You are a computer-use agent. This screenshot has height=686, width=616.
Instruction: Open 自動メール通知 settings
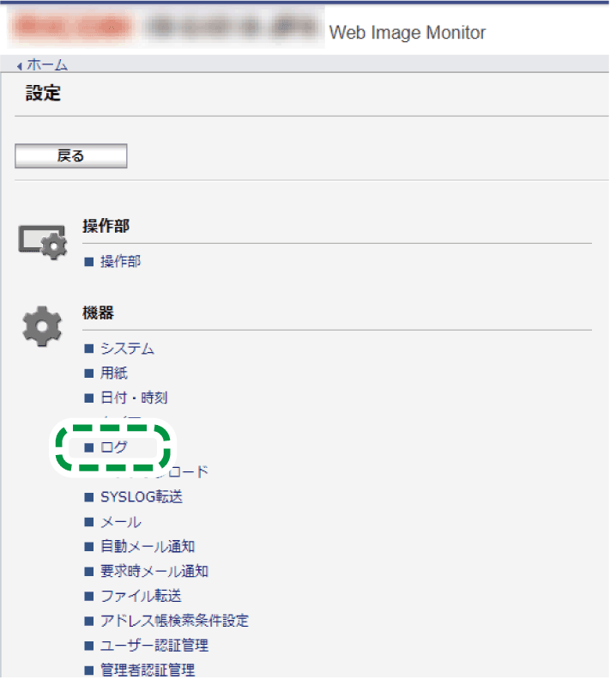click(x=148, y=546)
